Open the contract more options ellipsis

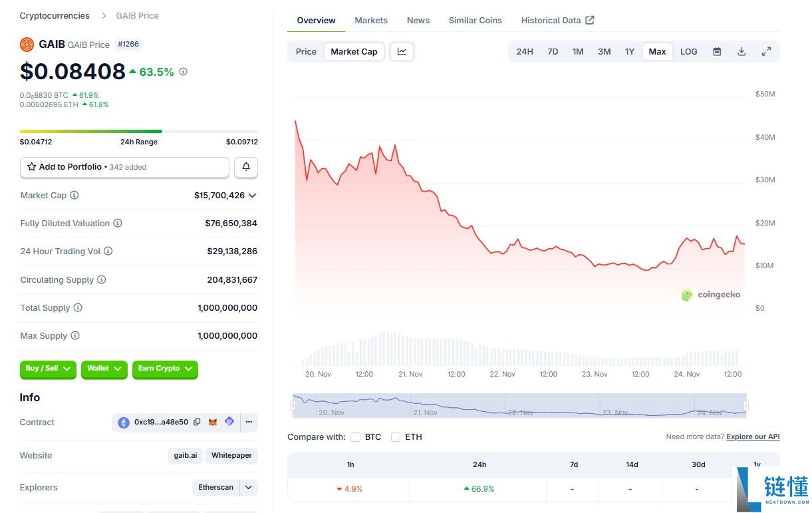pos(249,422)
